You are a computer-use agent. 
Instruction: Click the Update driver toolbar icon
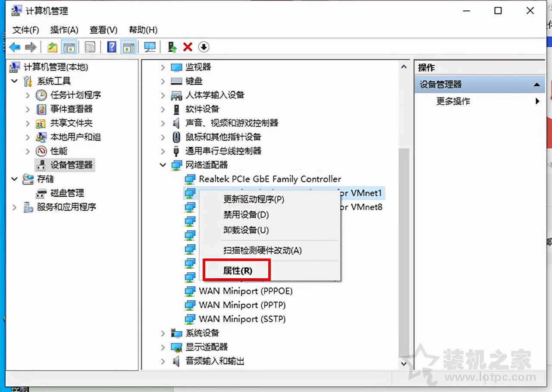click(172, 47)
